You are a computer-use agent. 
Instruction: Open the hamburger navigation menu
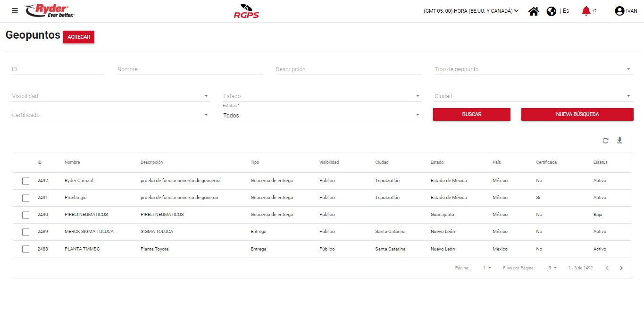15,11
